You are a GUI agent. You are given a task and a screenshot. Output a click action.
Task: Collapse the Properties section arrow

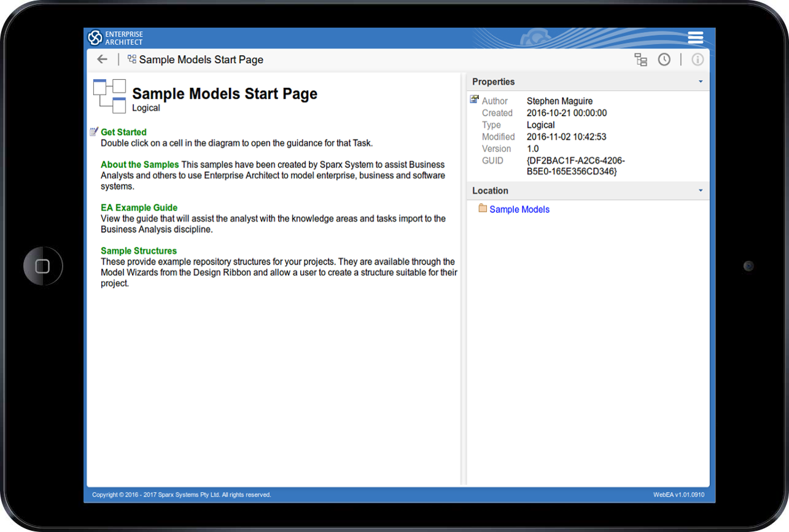pos(701,82)
